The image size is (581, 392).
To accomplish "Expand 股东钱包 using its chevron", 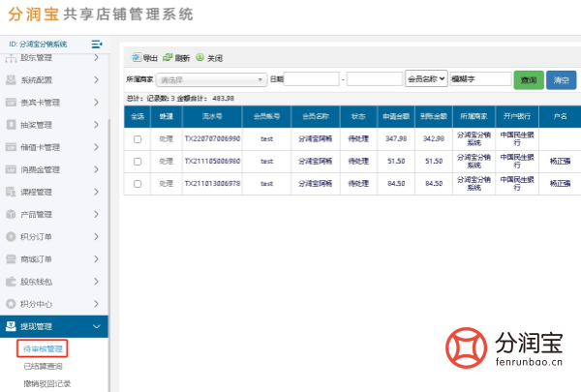I will (x=96, y=282).
